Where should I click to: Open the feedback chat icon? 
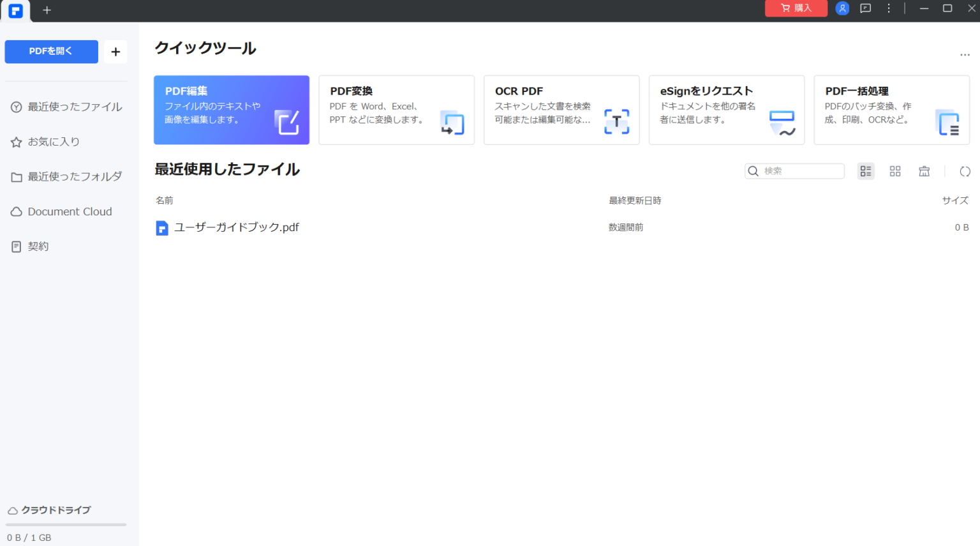(865, 8)
